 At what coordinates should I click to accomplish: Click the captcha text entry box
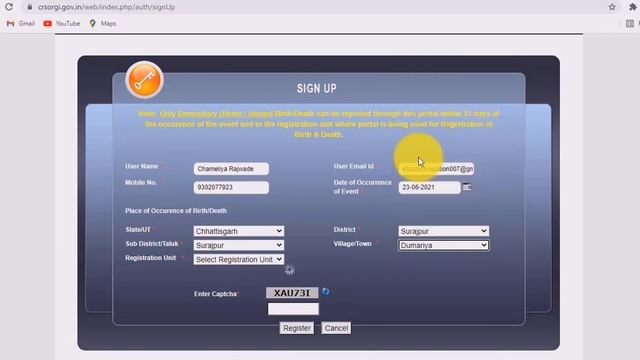[293, 309]
